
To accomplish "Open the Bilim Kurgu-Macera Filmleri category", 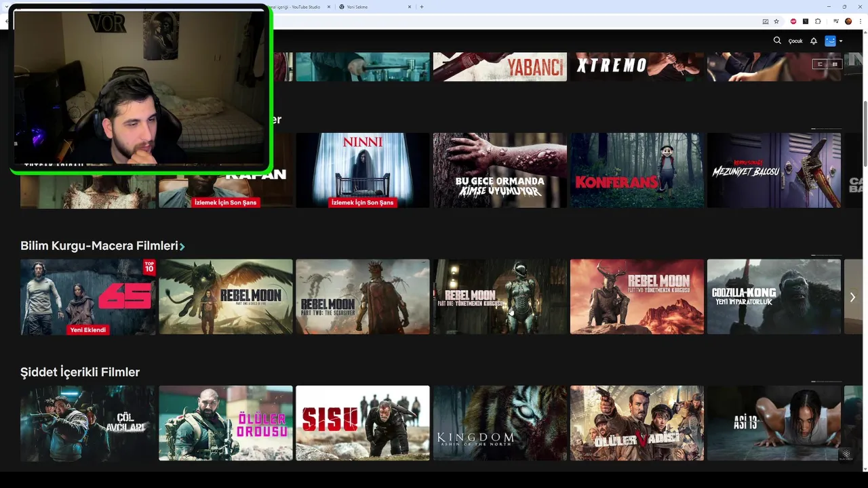I will pyautogui.click(x=99, y=246).
